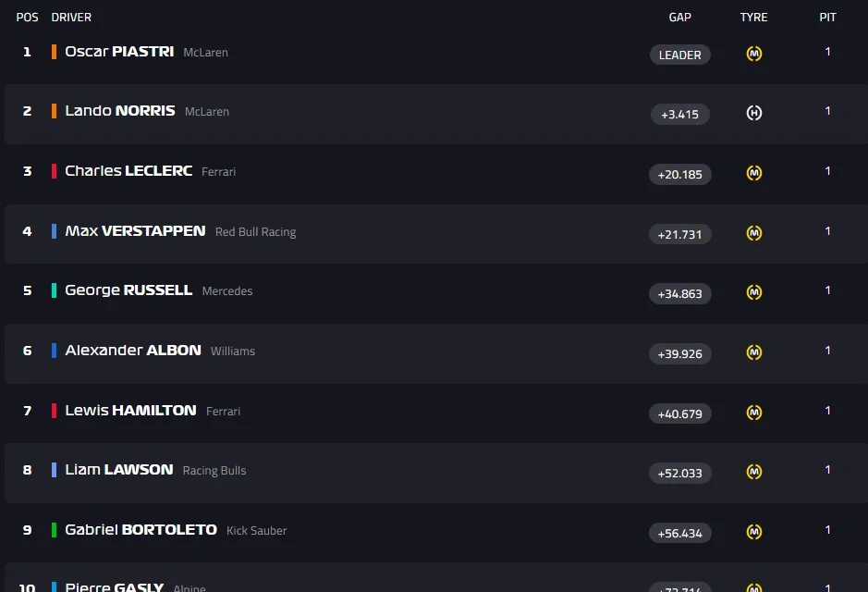Viewport: 868px width, 592px height.
Task: Select the GAP column header
Action: [x=680, y=17]
